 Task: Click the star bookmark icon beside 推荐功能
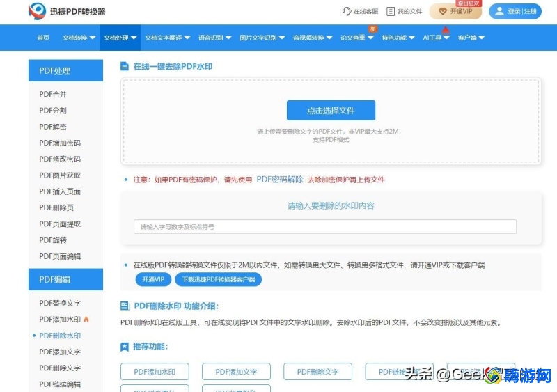125,347
